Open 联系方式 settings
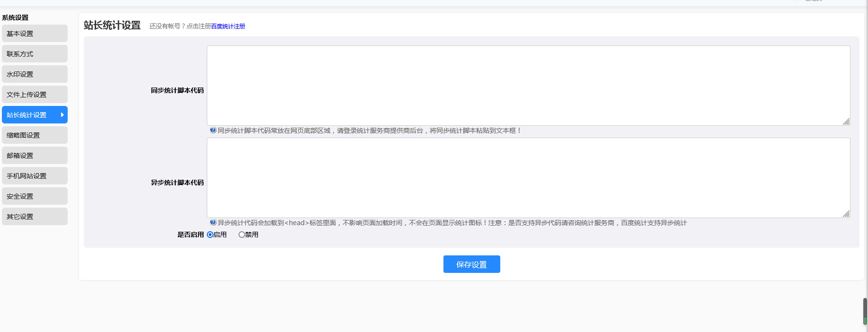868x332 pixels. 35,54
